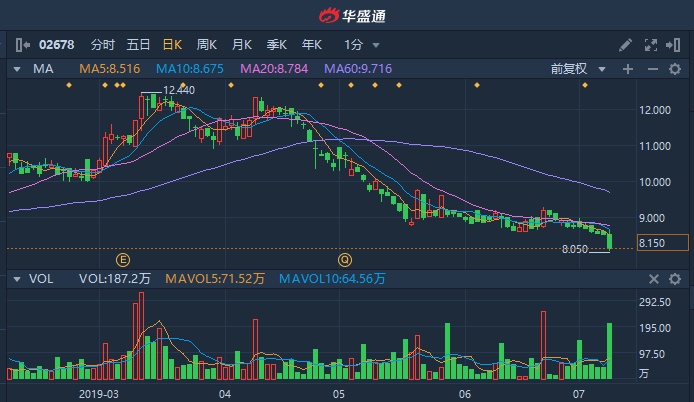Open the 1分 minute interval dropdown

(361, 45)
